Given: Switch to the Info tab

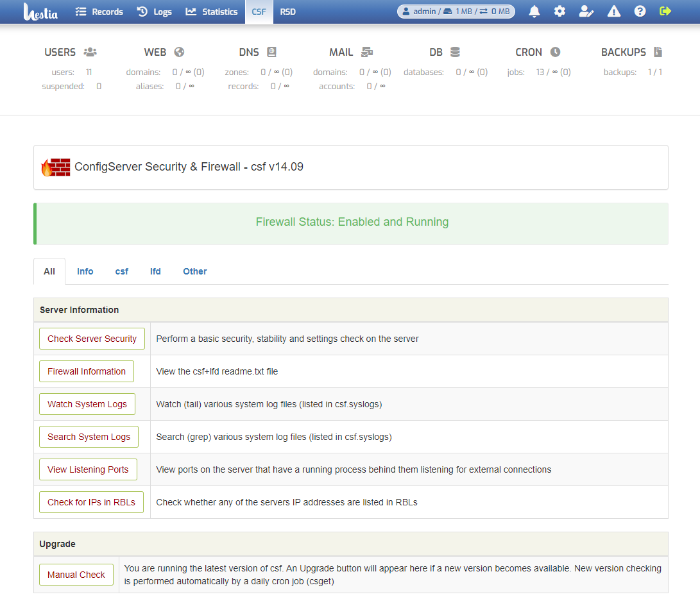Looking at the screenshot, I should [85, 271].
